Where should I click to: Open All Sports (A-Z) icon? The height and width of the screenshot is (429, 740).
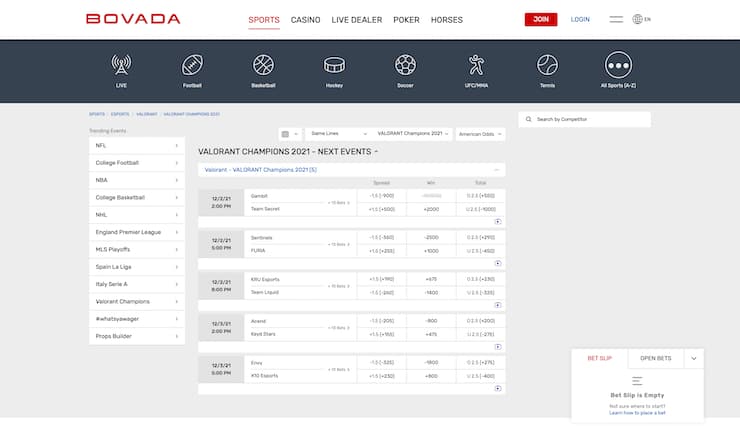coord(618,66)
